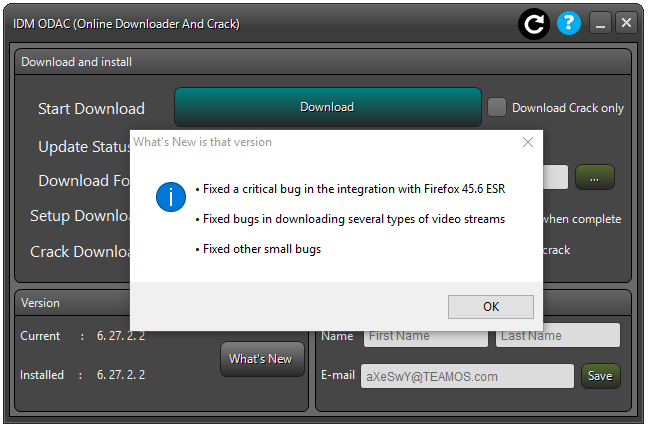Click the 'Start Download' label
Viewport: 649px width, 426px height.
coord(91,108)
